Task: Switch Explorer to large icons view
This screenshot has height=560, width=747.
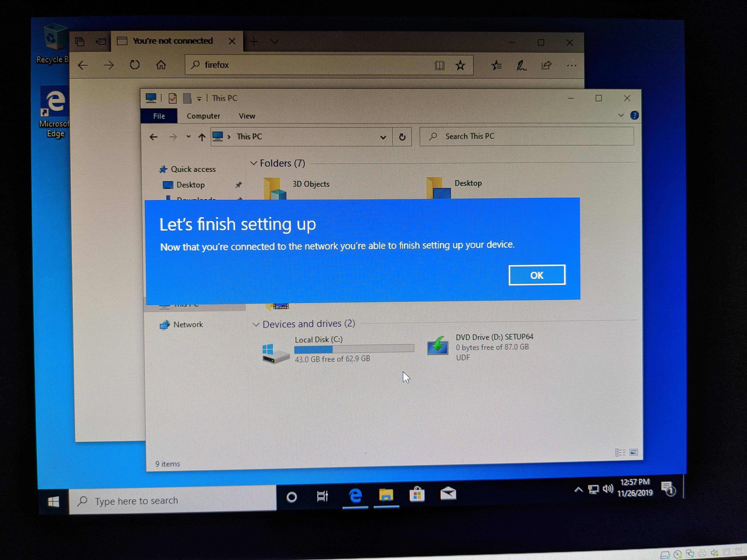Action: (x=634, y=452)
